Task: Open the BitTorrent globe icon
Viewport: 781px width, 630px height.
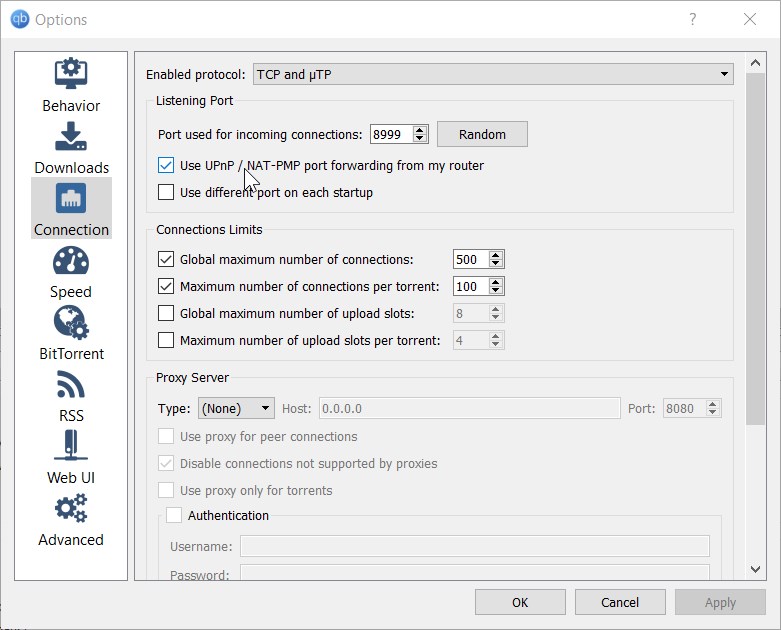Action: click(71, 322)
